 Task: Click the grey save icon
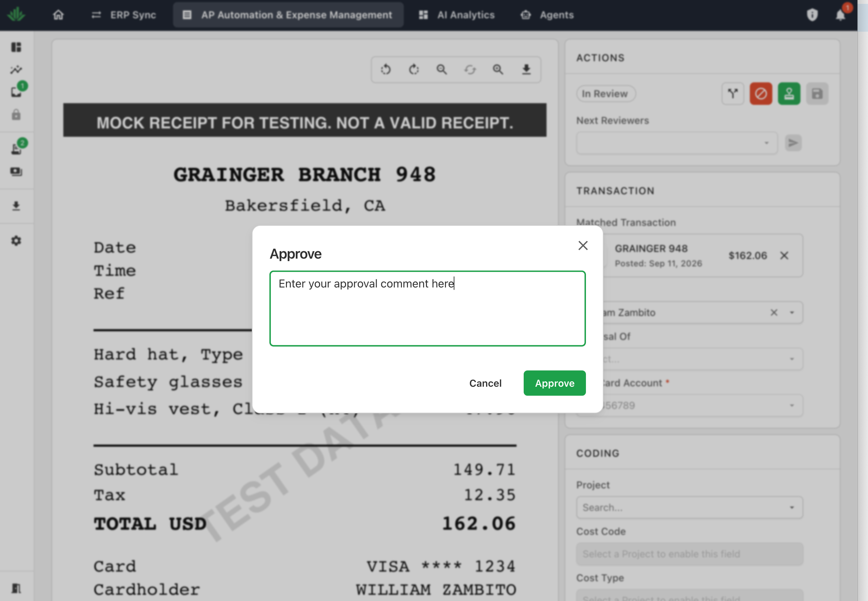[x=817, y=93]
